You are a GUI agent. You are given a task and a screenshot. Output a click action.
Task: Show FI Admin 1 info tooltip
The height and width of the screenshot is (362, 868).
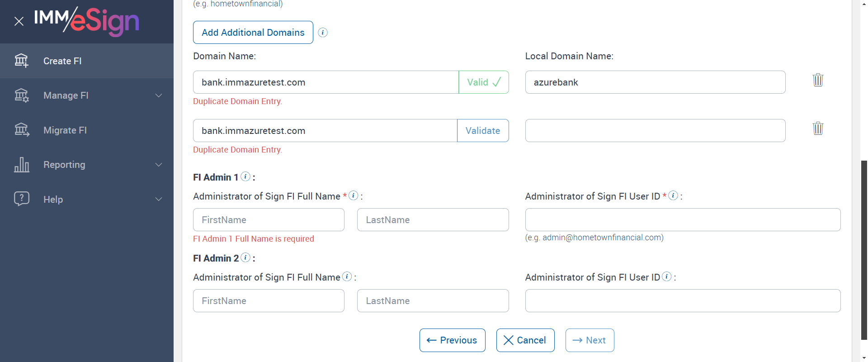click(x=245, y=176)
